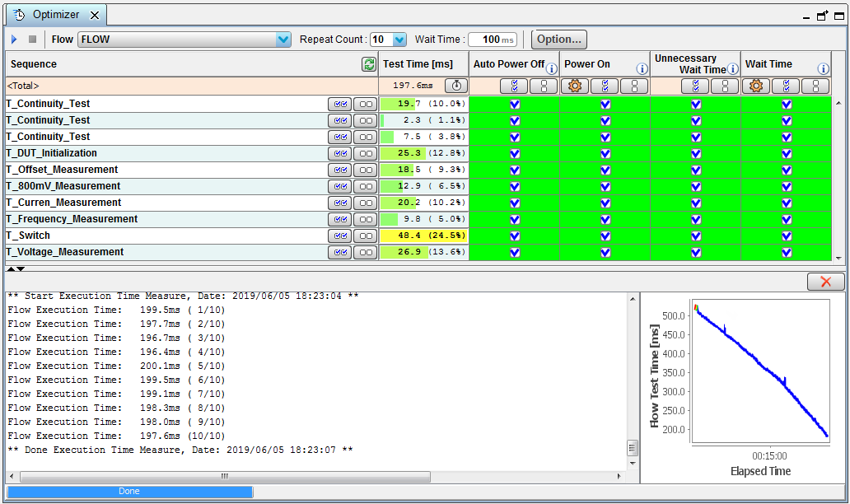Screen dimensions: 850x504
Task: Open the Repeat Count dropdown
Action: [399, 40]
